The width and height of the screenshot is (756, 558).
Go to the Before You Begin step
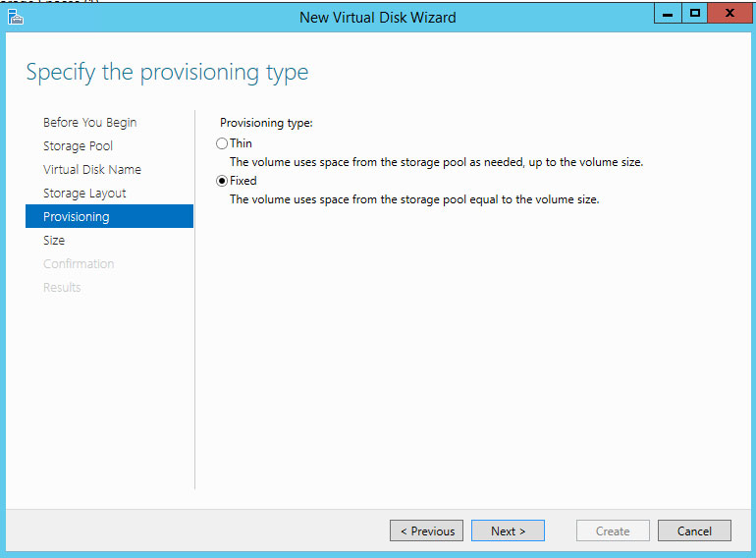[89, 123]
